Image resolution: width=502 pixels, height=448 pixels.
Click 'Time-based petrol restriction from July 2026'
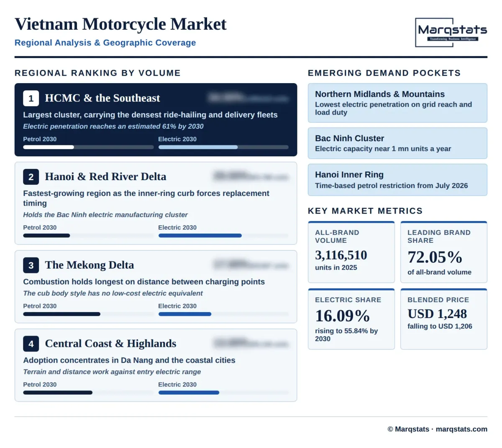click(392, 186)
